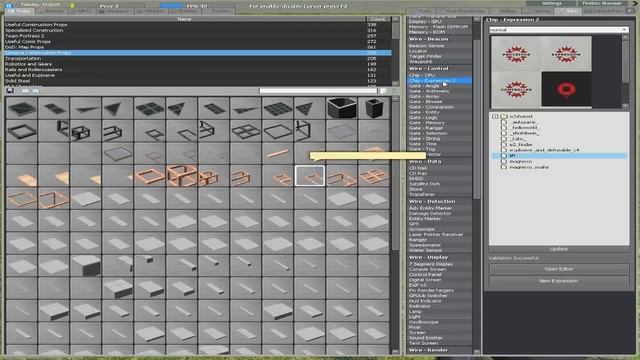This screenshot has width=640, height=360.
Task: Collapse the e2shared folder tree node
Action: [x=495, y=116]
